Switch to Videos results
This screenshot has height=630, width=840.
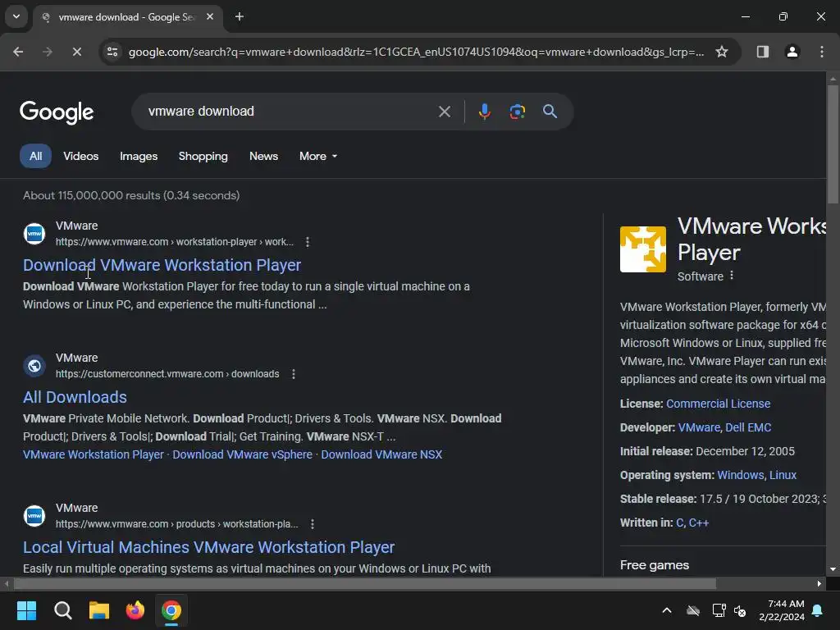click(81, 156)
